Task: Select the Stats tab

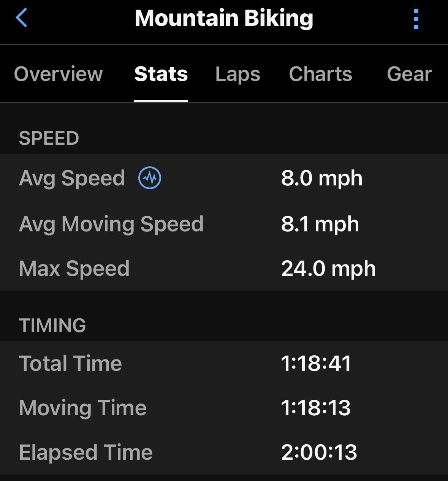Action: (161, 74)
